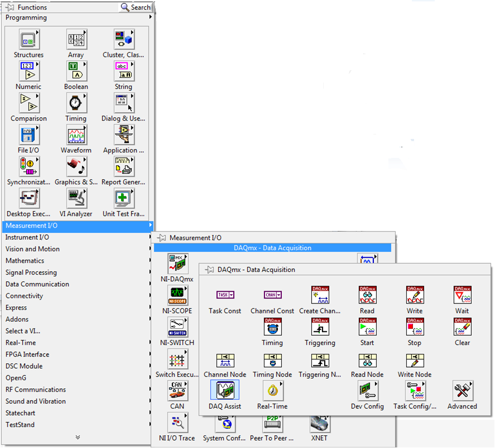495x448 pixels.
Task: Expand the Vision and Motion category
Action: (78, 249)
